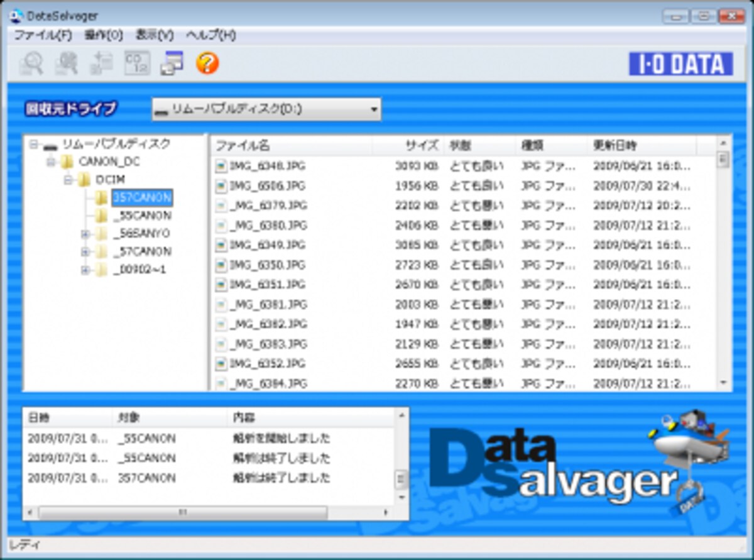754x560 pixels.
Task: Open the ファイル(F) menu
Action: coord(43,35)
